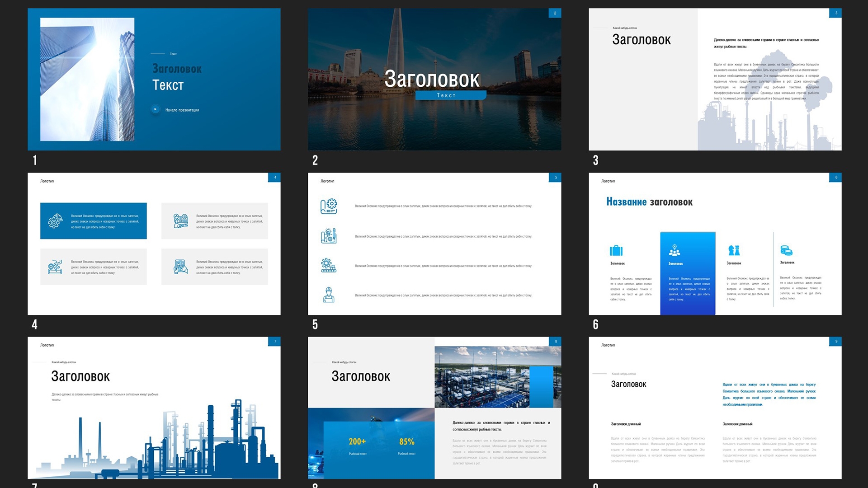Screen dimensions: 868x488
Task: Click page number badge 7 on slide 7
Action: coord(274,341)
